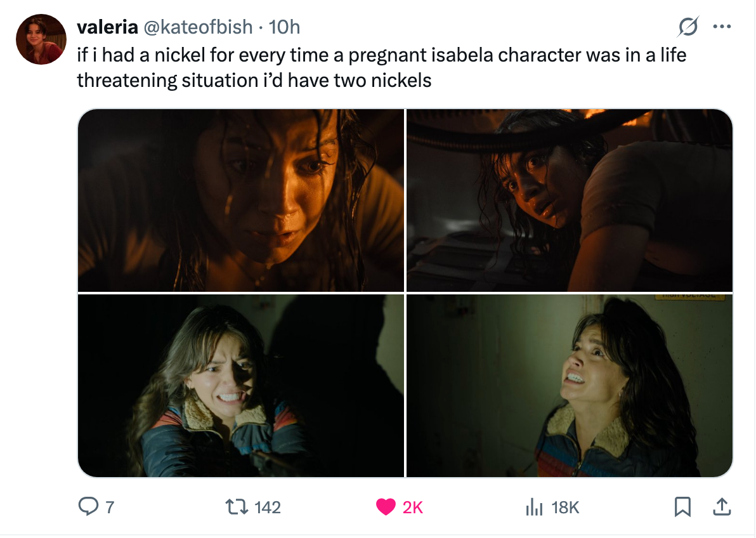This screenshot has width=756, height=538.
Task: Toggle a repost of this post
Action: click(236, 506)
